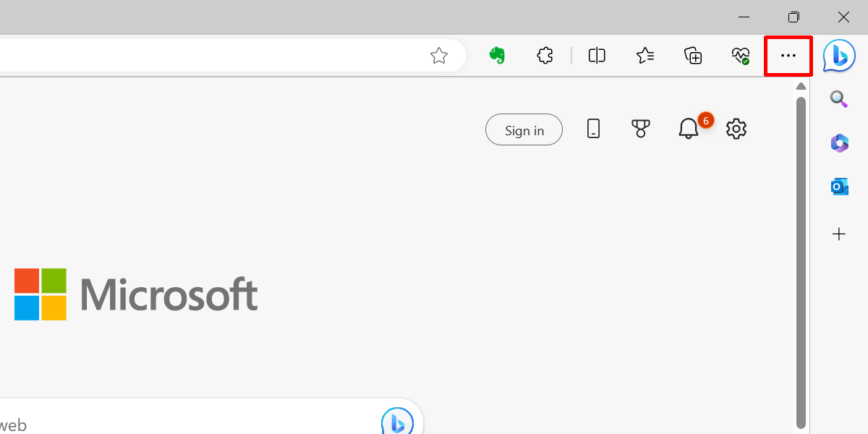Open the Settings and more menu
The image size is (868, 434).
pyautogui.click(x=788, y=55)
